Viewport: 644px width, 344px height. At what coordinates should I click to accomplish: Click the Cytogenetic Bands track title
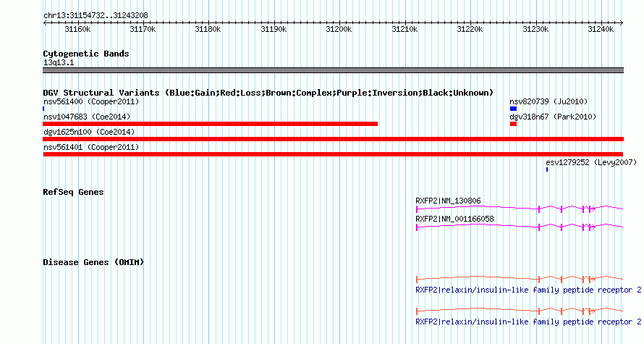[86, 54]
